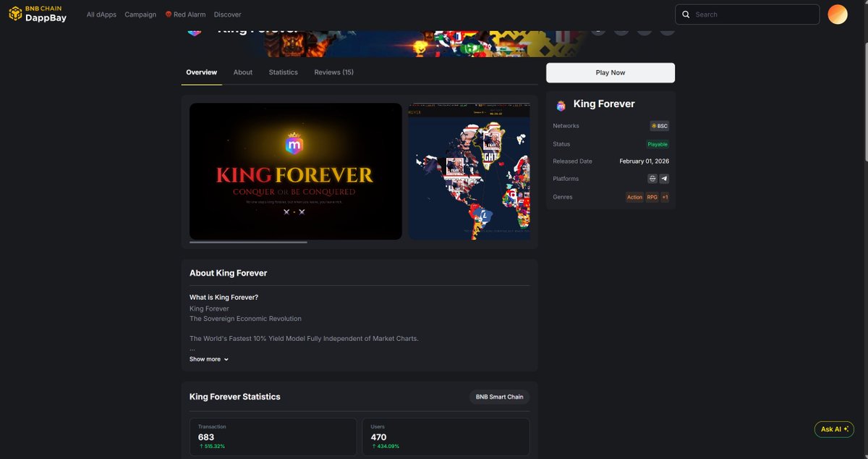The width and height of the screenshot is (868, 459).
Task: Select the RPG genre tag
Action: coord(652,197)
